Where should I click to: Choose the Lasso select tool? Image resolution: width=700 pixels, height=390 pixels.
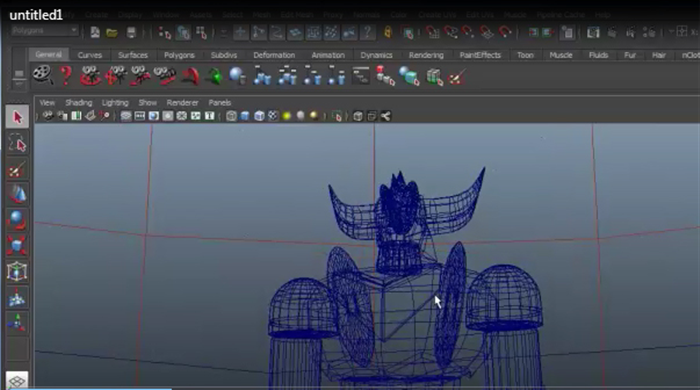point(17,143)
